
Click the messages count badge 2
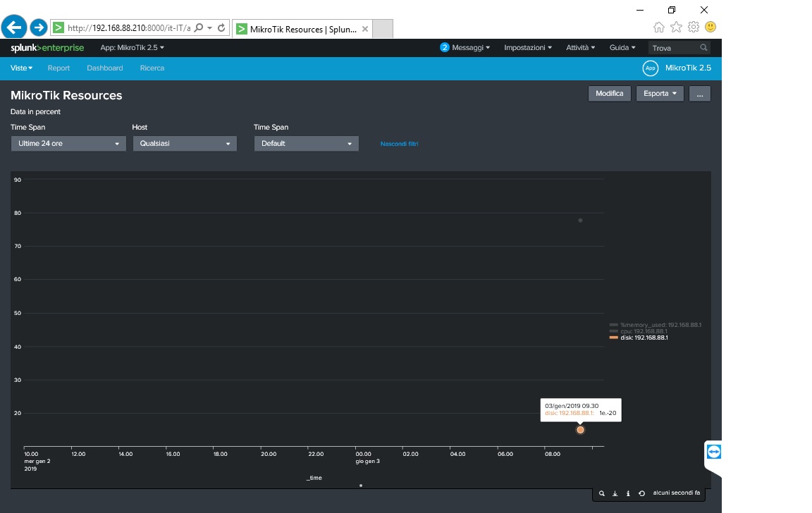444,48
